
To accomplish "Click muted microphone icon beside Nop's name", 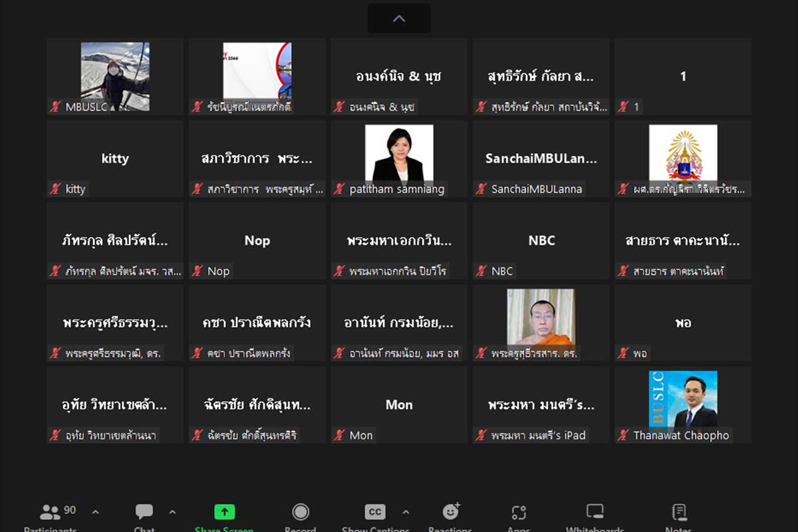I will (x=198, y=271).
